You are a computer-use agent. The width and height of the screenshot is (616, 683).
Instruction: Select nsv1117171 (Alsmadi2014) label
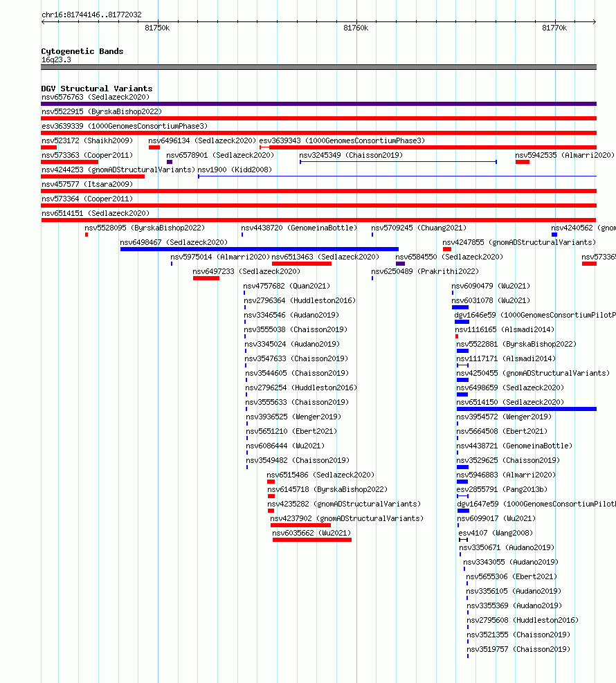(506, 358)
